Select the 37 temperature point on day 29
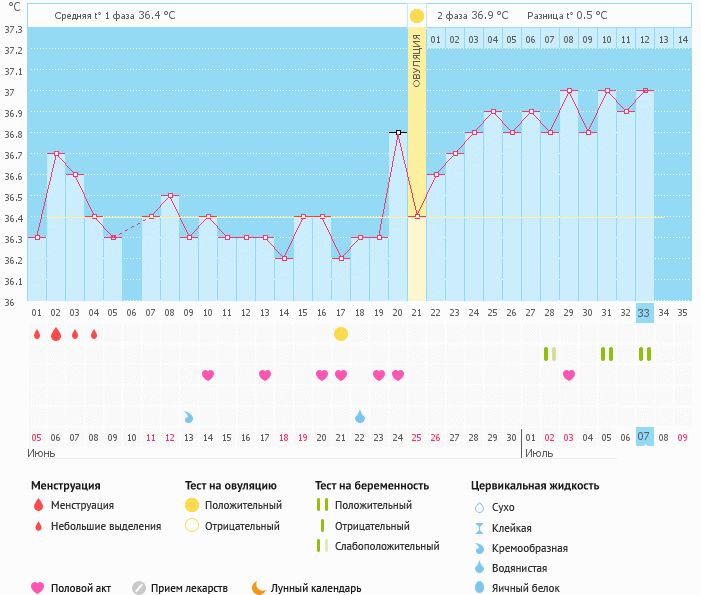 tap(569, 90)
